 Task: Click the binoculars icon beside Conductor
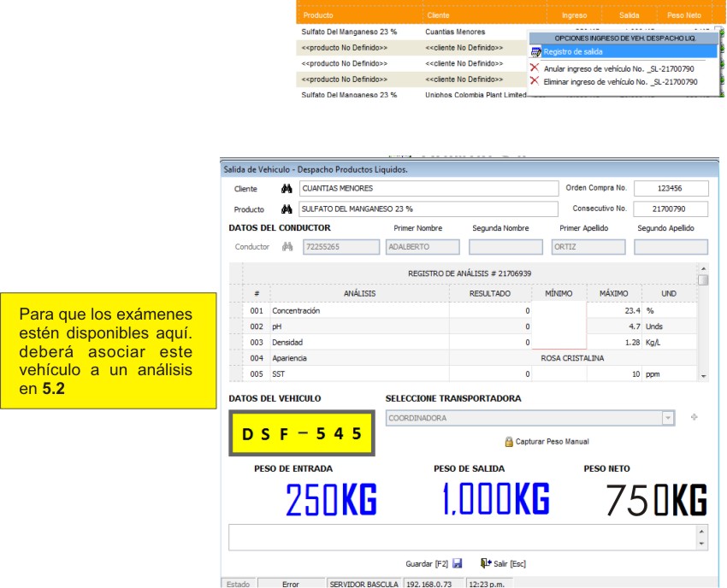287,246
